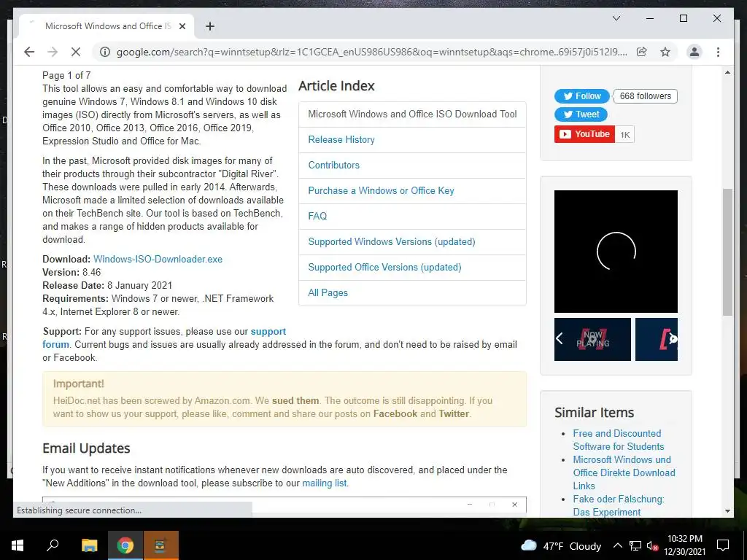This screenshot has width=747, height=560.
Task: Open Chrome's three-dot menu
Action: tap(718, 52)
